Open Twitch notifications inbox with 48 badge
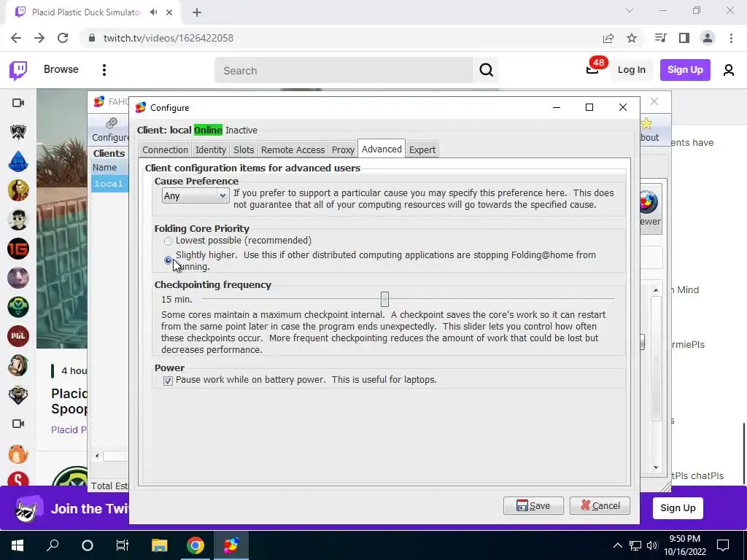Viewport: 747px width, 560px height. coord(592,69)
